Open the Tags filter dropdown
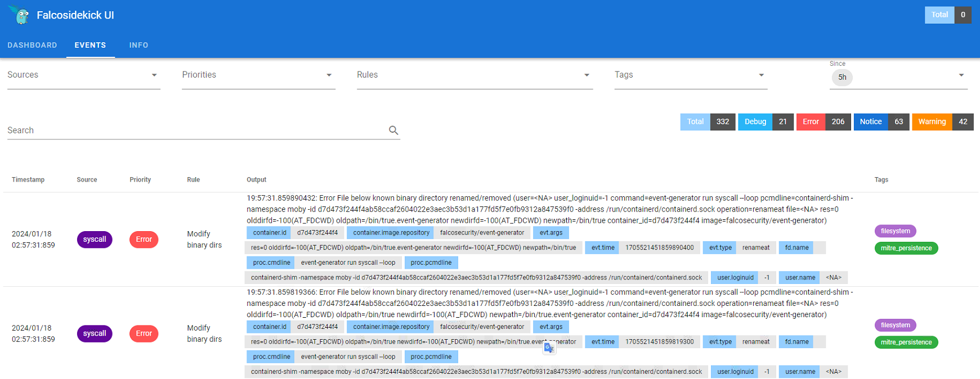 tap(691, 75)
